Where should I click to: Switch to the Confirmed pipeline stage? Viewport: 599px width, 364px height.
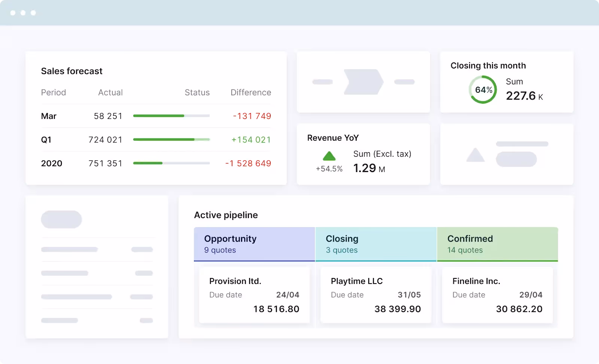click(498, 244)
